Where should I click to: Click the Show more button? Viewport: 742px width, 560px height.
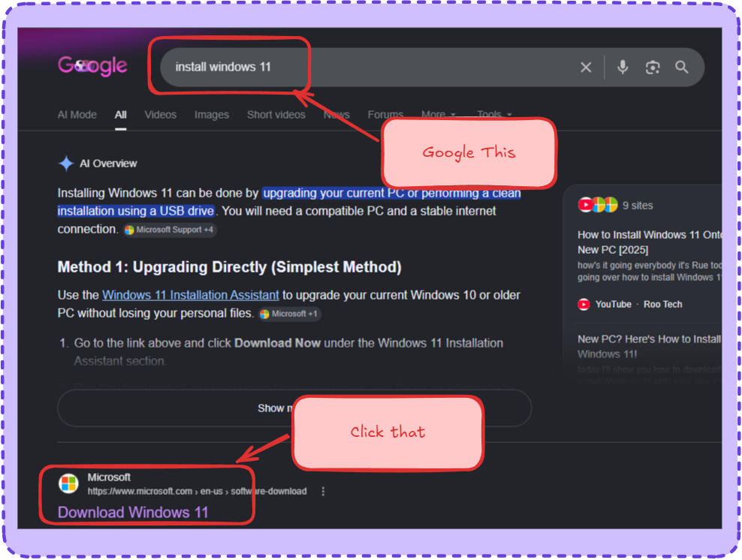[294, 408]
